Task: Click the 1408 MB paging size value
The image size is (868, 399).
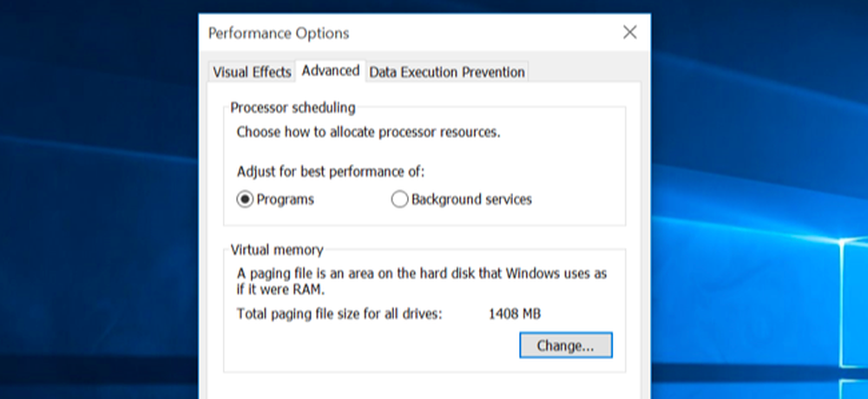Action: [x=514, y=314]
